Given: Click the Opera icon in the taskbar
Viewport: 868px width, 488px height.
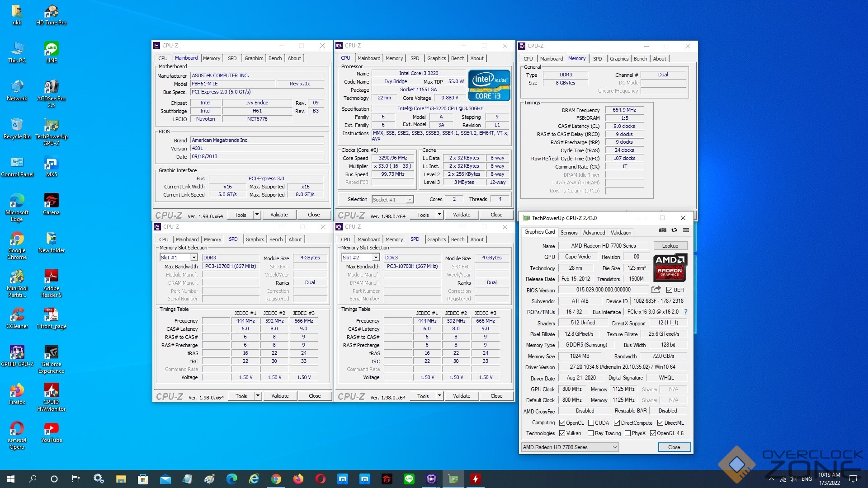Looking at the screenshot, I should point(320,479).
